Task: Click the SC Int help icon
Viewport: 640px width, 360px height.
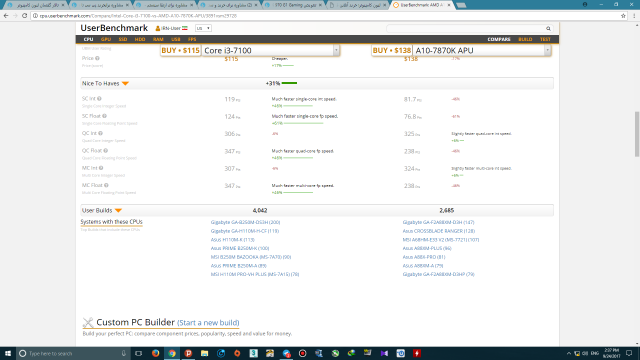Action: 99,99
